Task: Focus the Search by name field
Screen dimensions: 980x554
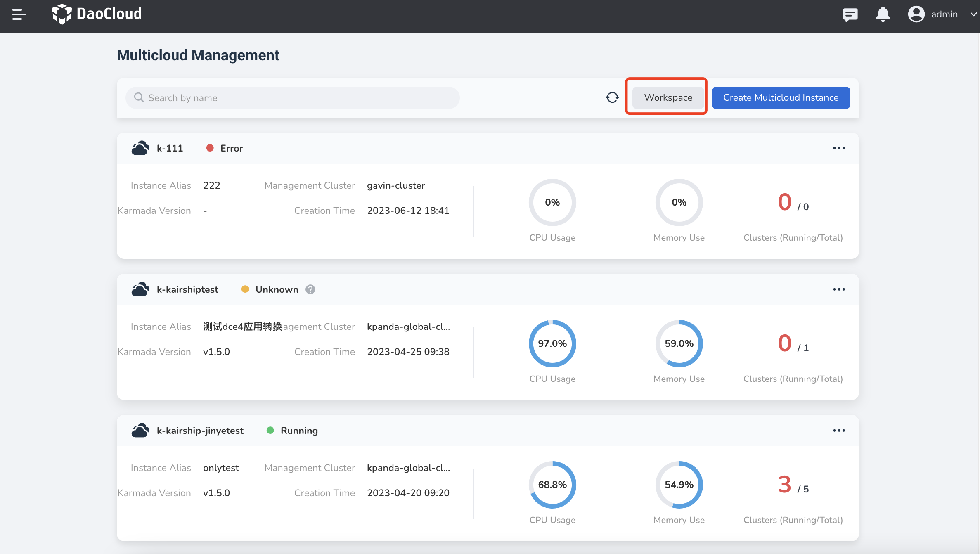Action: (x=292, y=98)
